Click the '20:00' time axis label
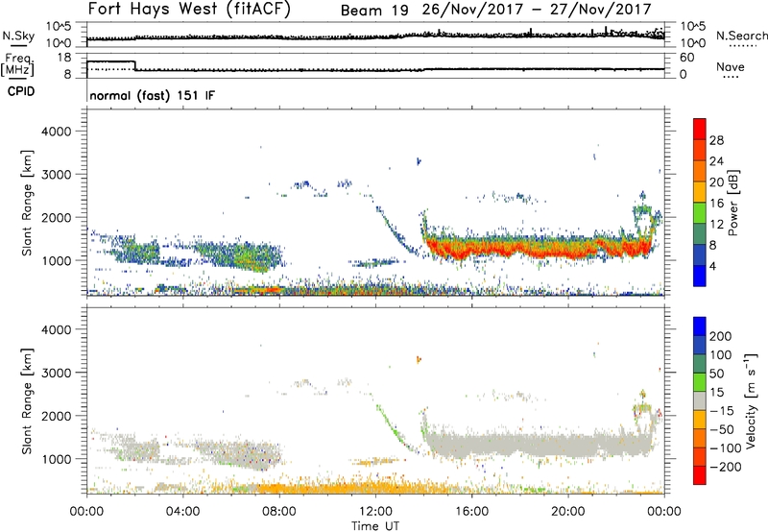This screenshot has width=768, height=532. (568, 512)
